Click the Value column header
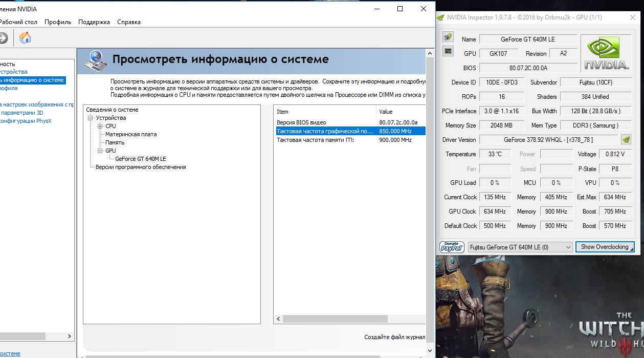644x358 pixels. tap(401, 112)
